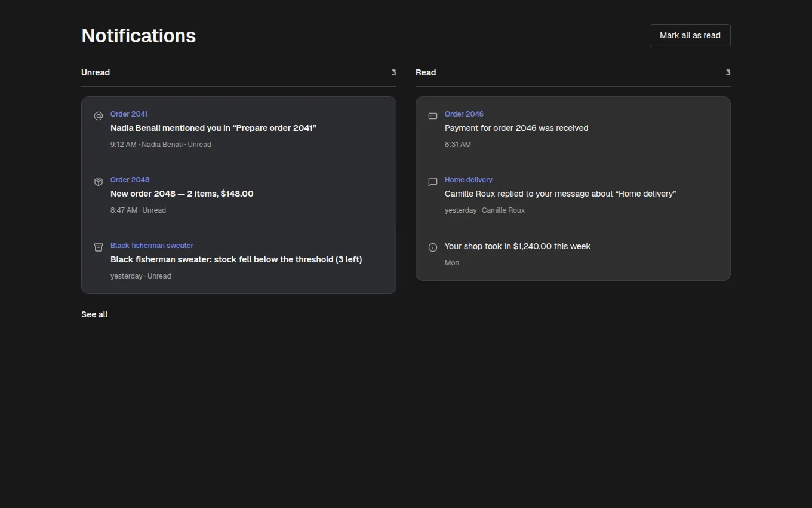
Task: Select "Your shop took in $1,240.00 this week"
Action: (518, 246)
